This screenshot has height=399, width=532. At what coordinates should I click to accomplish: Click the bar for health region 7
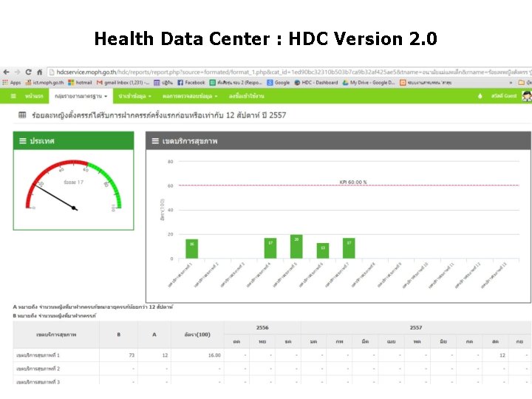pos(349,248)
